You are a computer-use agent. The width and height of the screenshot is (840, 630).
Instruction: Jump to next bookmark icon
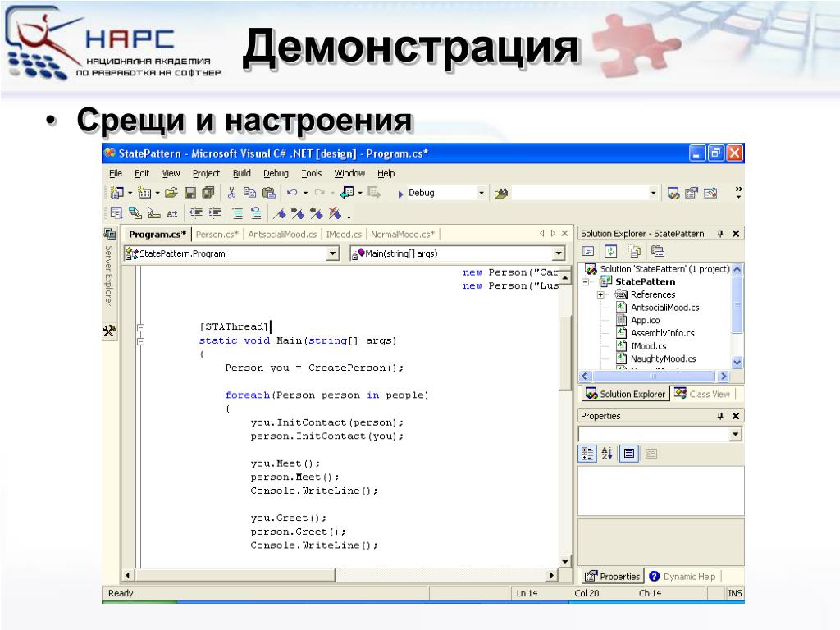[298, 214]
